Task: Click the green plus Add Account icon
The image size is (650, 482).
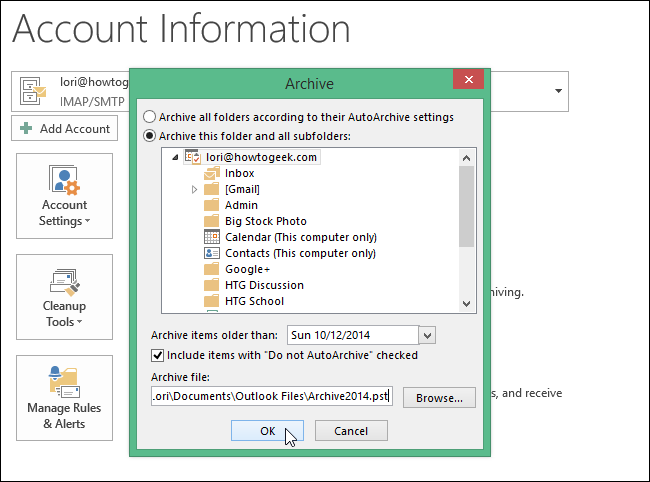Action: pyautogui.click(x=26, y=129)
